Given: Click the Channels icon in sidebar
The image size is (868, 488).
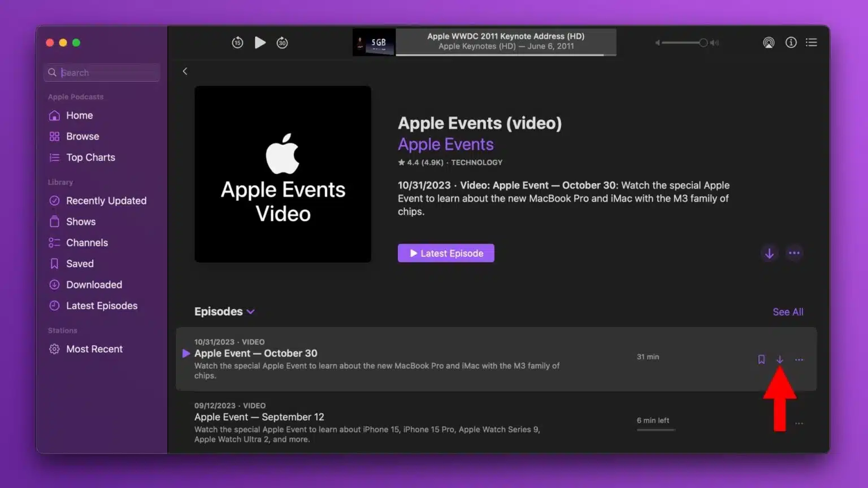Looking at the screenshot, I should pyautogui.click(x=54, y=243).
